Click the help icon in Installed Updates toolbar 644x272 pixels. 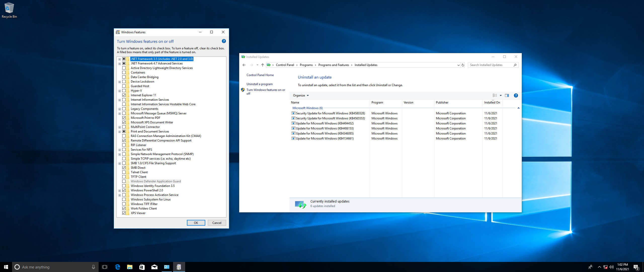coord(516,95)
